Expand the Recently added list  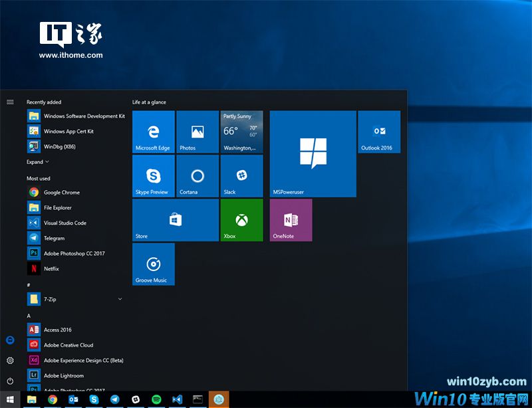[x=38, y=161]
